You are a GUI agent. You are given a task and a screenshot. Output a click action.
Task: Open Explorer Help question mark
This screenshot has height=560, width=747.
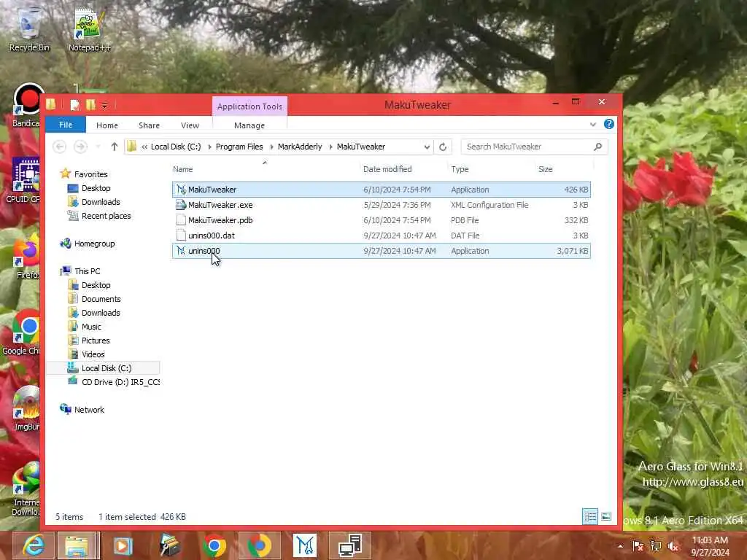point(609,124)
